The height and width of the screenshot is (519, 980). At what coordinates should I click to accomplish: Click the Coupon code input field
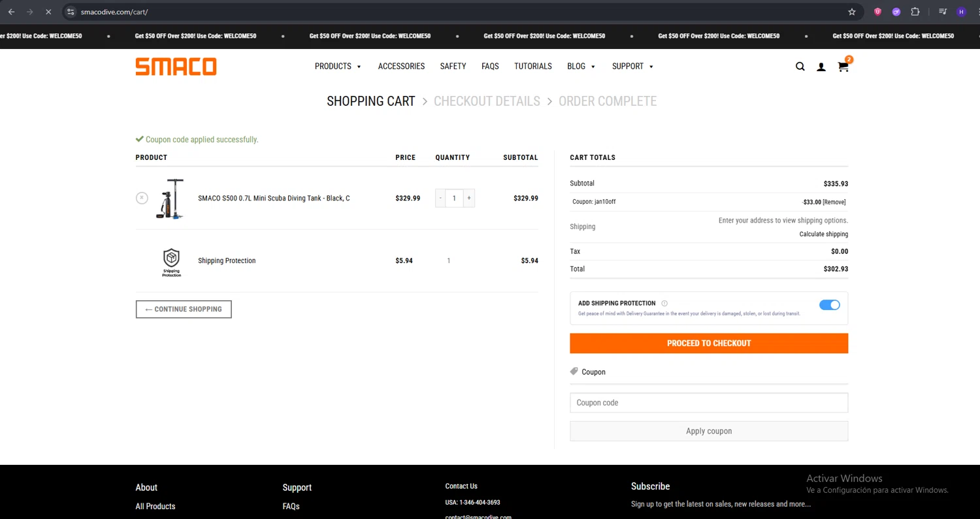tap(709, 403)
